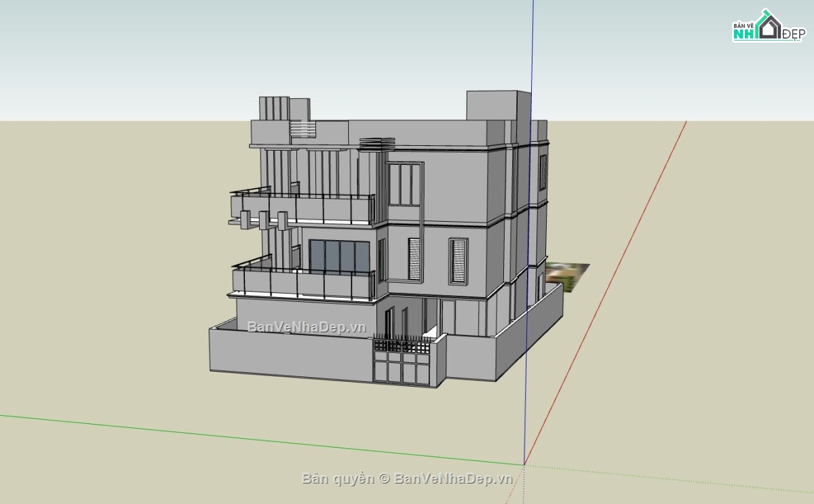Click the wider louvered window right of the frame
The image size is (814, 504).
[x=459, y=260]
